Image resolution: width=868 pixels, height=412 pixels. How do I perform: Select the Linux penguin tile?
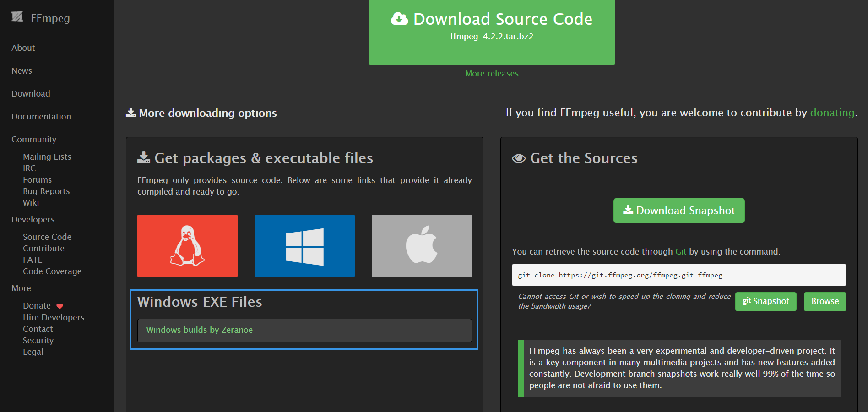pos(187,246)
